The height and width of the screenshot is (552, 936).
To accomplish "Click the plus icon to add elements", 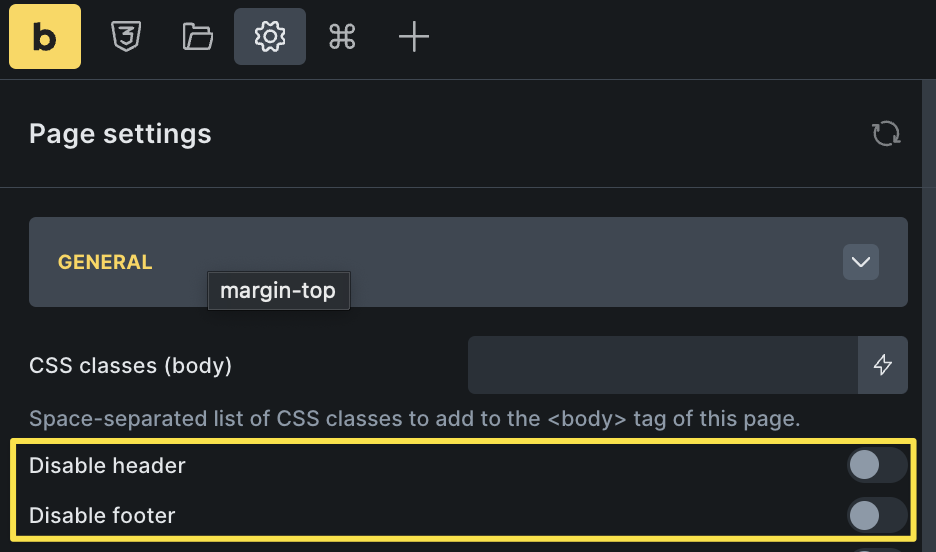I will click(x=414, y=36).
